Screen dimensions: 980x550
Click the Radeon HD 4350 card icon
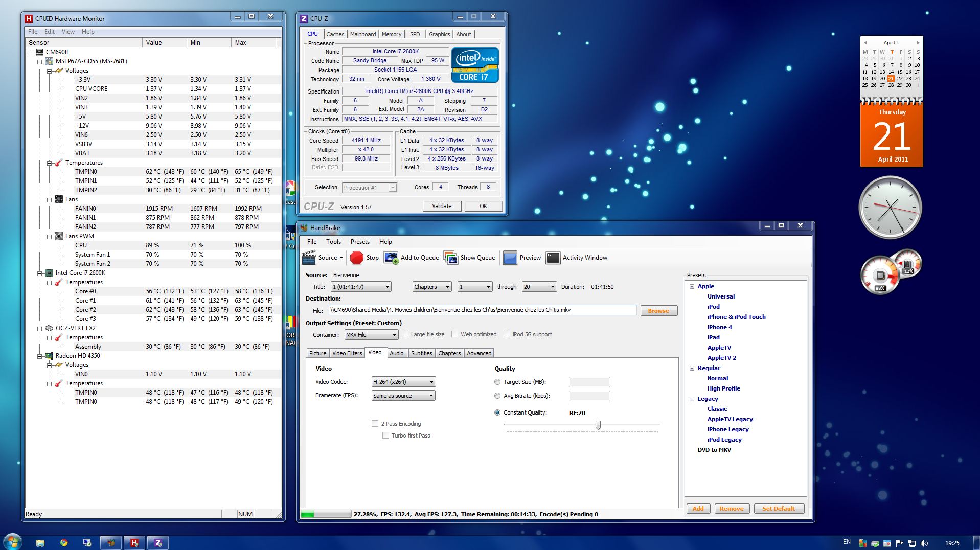point(49,356)
